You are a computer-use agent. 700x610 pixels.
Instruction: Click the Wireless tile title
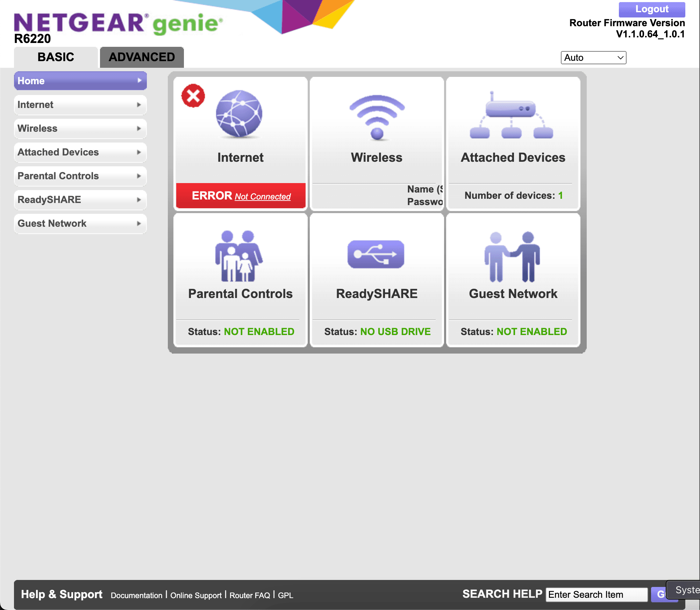tap(377, 158)
